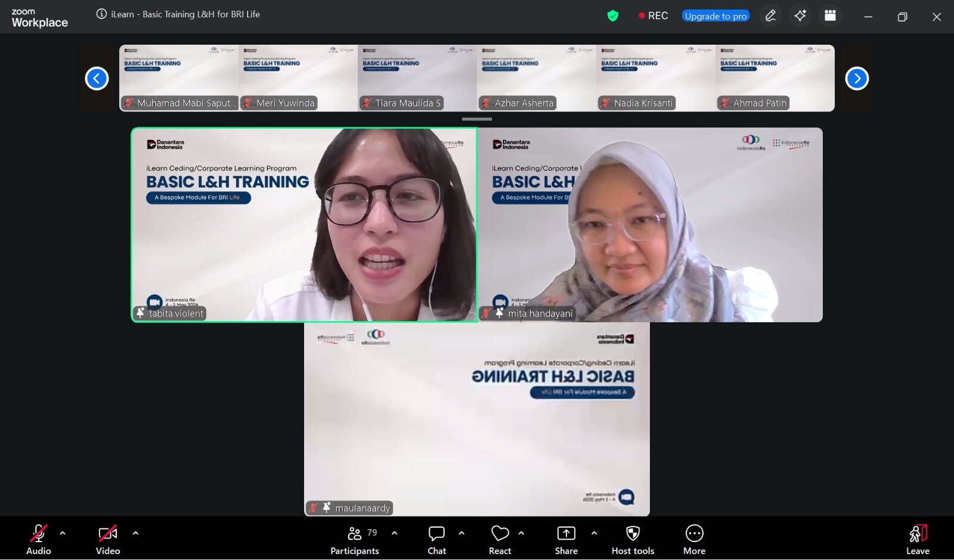Show previous participants in thumbnail strip
Image resolution: width=954 pixels, height=560 pixels.
97,78
